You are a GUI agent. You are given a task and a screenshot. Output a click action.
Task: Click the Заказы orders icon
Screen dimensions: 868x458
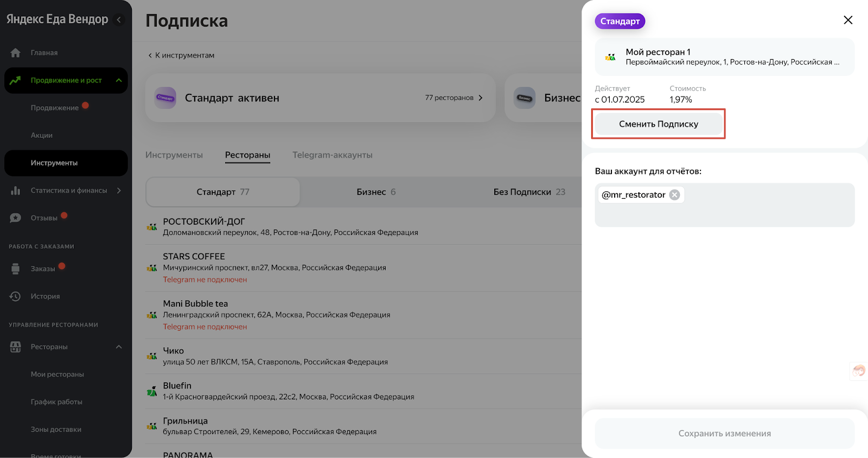(16, 269)
